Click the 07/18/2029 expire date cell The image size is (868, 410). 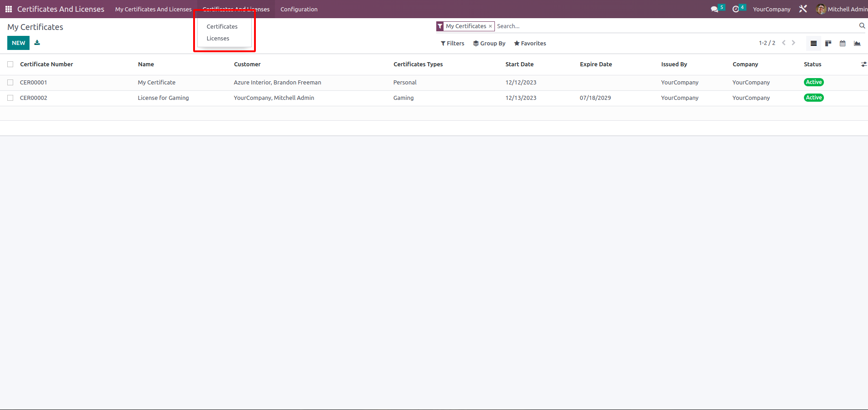tap(595, 98)
